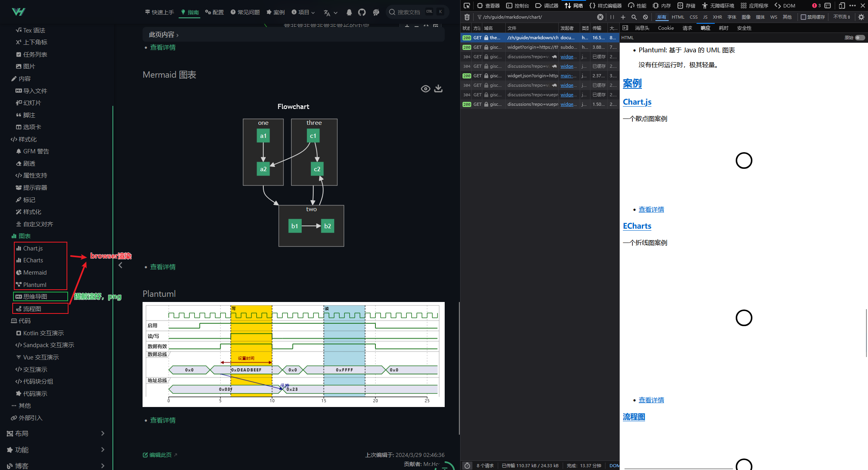Viewport: 868px width, 470px height.
Task: Pause network recording
Action: [612, 17]
